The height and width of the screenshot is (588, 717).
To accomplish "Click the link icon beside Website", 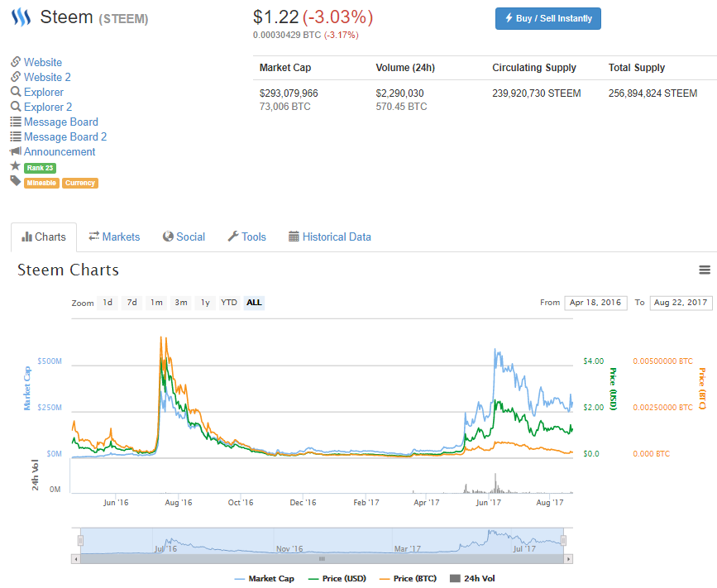I will [16, 62].
